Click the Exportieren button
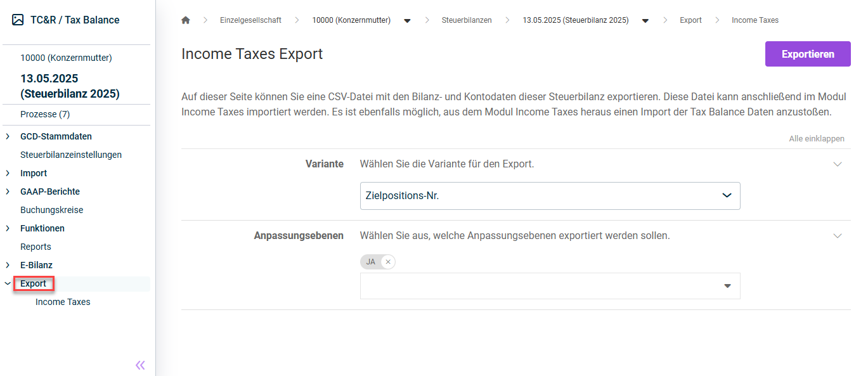This screenshot has height=376, width=868. (808, 54)
